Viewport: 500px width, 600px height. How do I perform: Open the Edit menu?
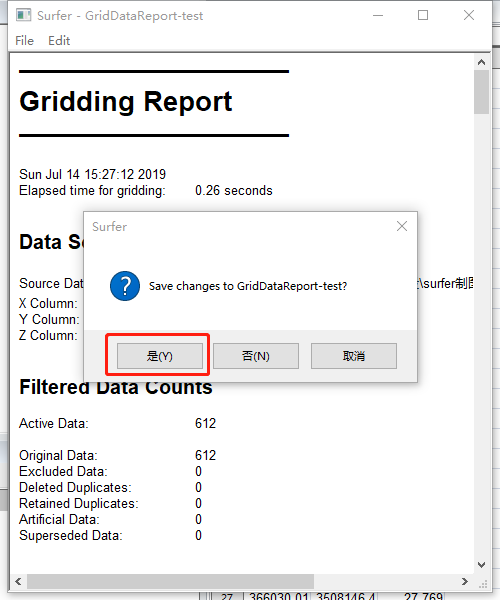(59, 41)
